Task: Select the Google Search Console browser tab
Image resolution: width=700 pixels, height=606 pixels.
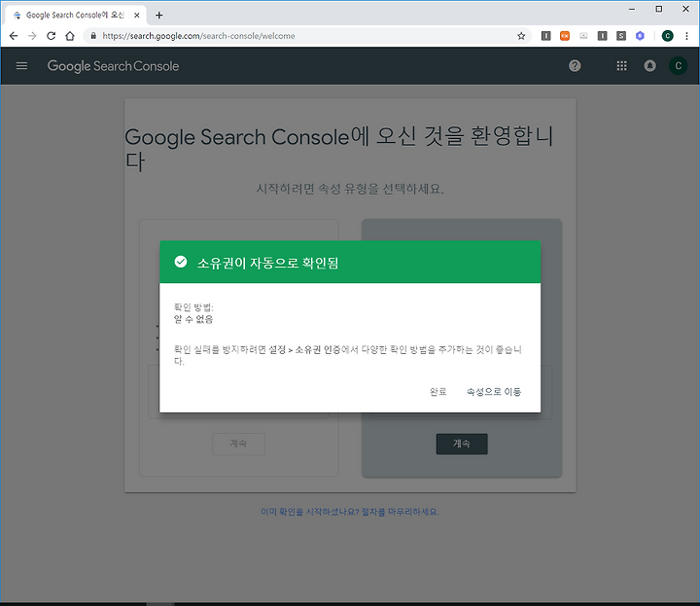Action: coord(76,16)
